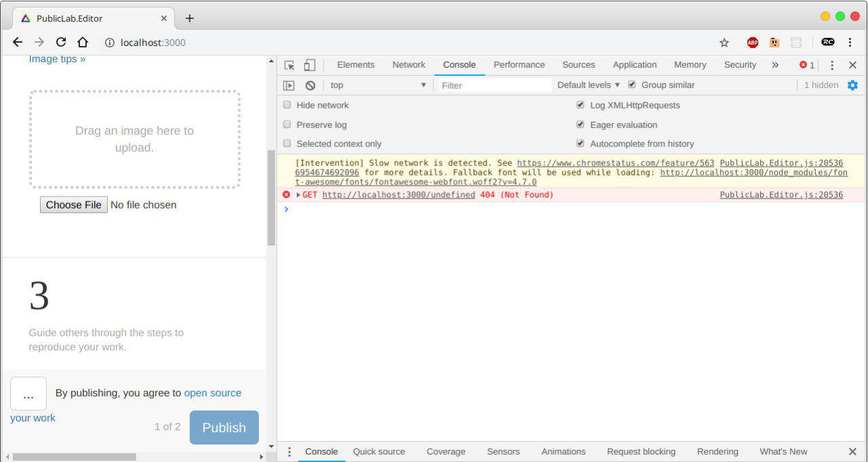Toggle the device toolbar icon
This screenshot has height=462, width=868.
tap(309, 65)
